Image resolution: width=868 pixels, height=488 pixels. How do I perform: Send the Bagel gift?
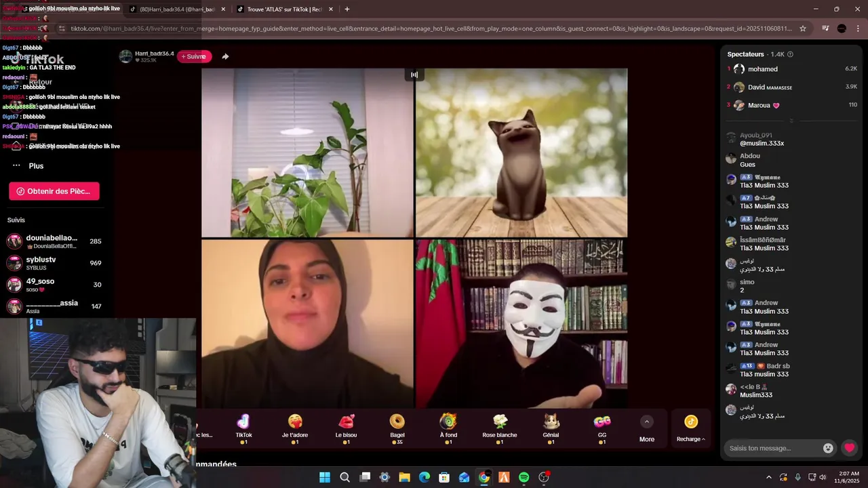[397, 429]
